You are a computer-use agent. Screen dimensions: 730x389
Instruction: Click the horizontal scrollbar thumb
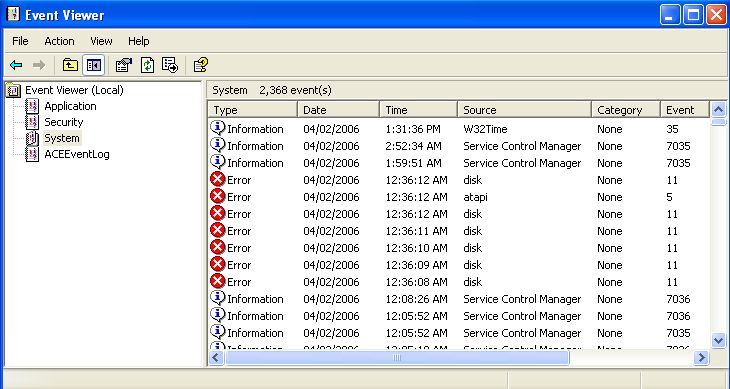pos(397,358)
